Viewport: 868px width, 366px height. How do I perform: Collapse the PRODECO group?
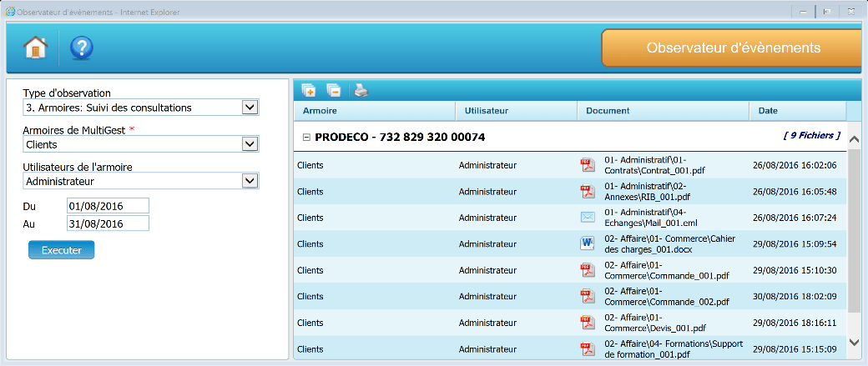(x=306, y=137)
